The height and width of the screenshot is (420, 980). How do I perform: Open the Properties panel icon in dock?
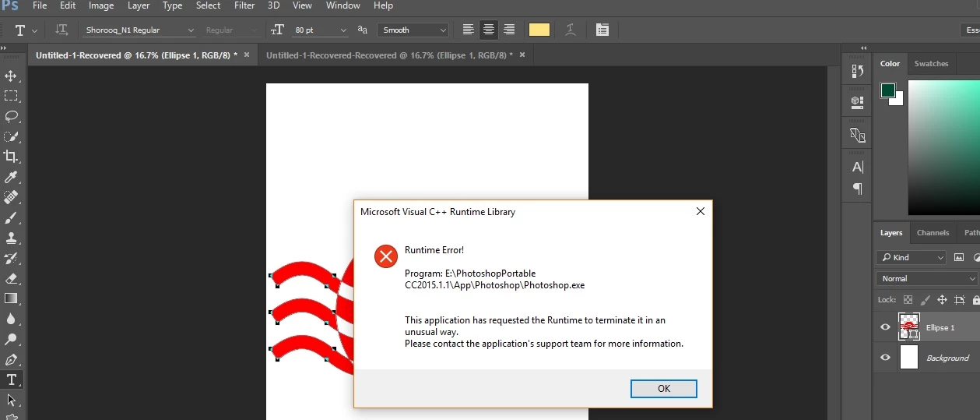pos(858,101)
